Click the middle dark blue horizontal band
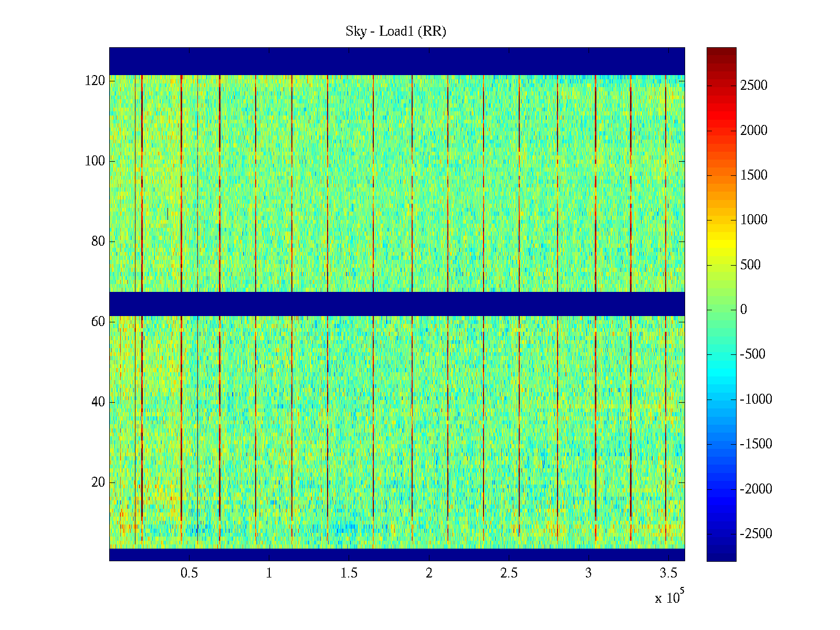This screenshot has width=840, height=630. coord(397,303)
